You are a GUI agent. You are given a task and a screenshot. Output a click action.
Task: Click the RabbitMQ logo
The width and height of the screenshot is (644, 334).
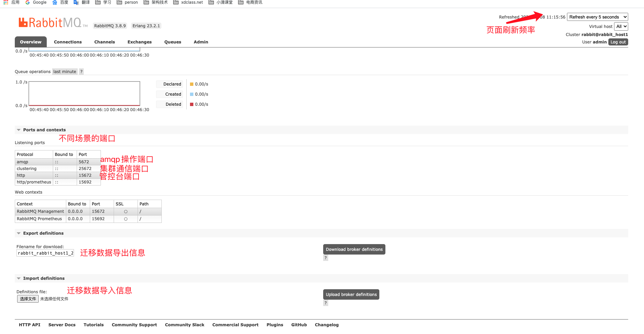53,23
